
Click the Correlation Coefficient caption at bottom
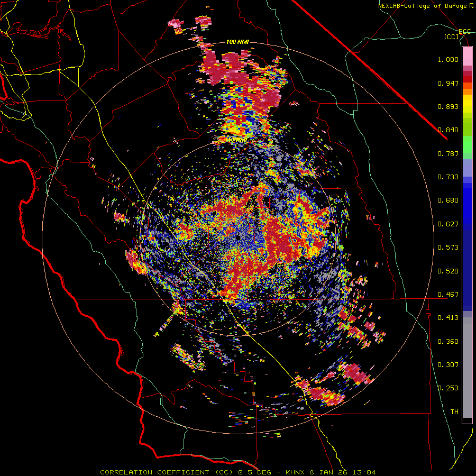tap(237, 472)
